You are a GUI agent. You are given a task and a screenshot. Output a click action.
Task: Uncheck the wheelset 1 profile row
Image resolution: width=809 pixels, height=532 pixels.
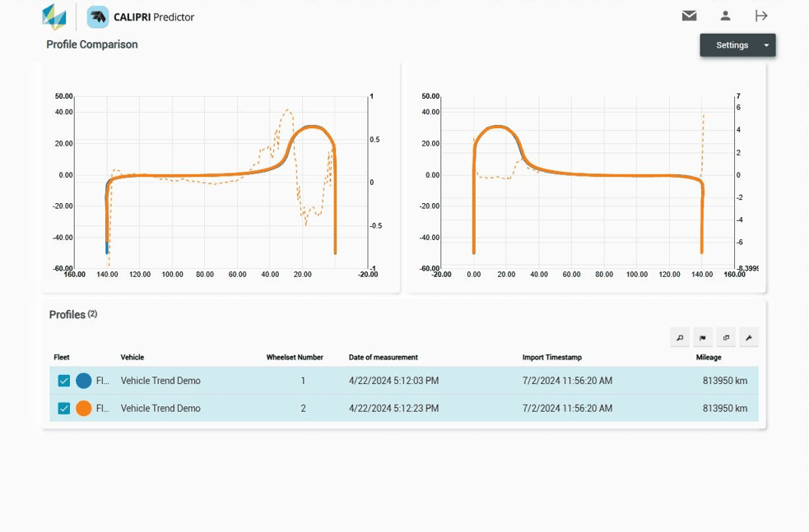63,381
